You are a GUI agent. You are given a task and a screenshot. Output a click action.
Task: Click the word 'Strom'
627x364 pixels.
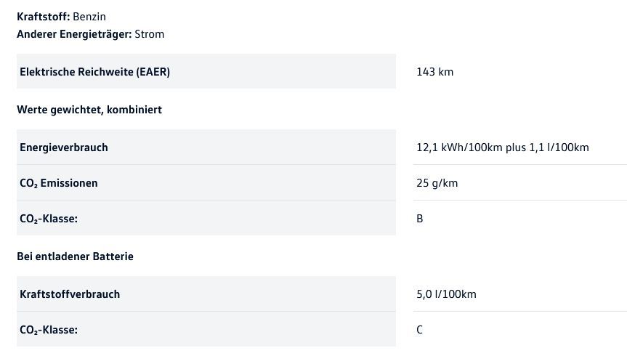click(x=150, y=33)
